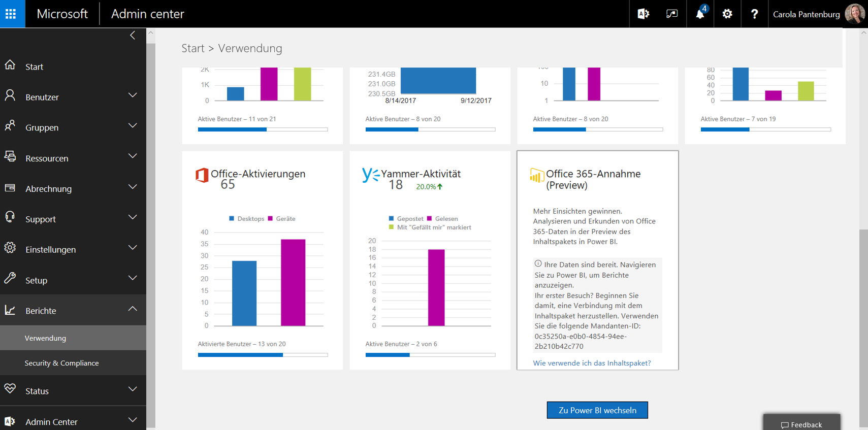The height and width of the screenshot is (430, 868).
Task: Open the help question mark icon
Action: pos(755,14)
